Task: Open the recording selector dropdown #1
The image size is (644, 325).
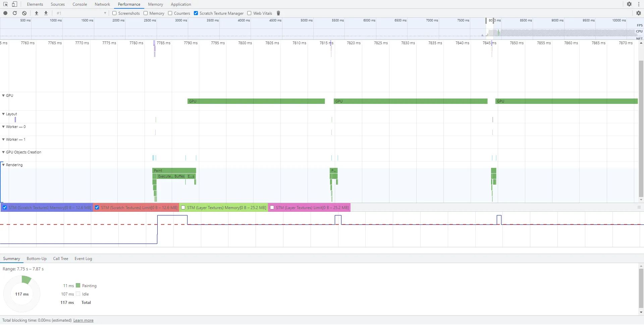Action: click(x=81, y=13)
